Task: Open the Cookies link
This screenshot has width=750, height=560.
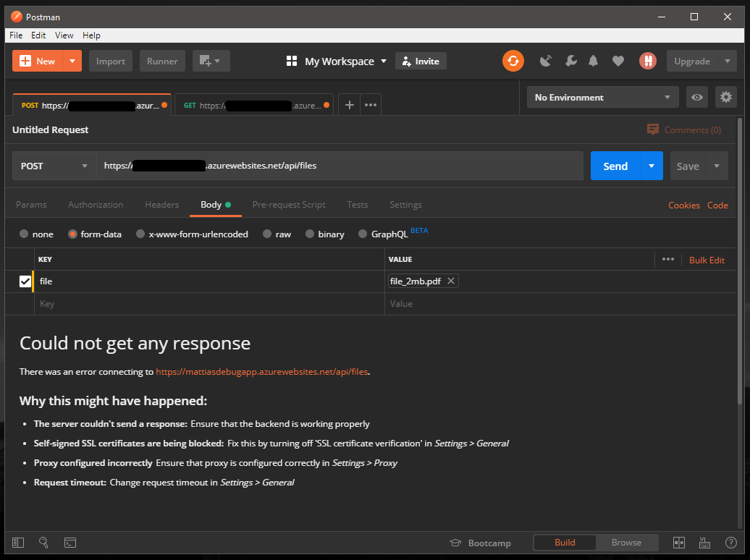Action: pos(684,205)
